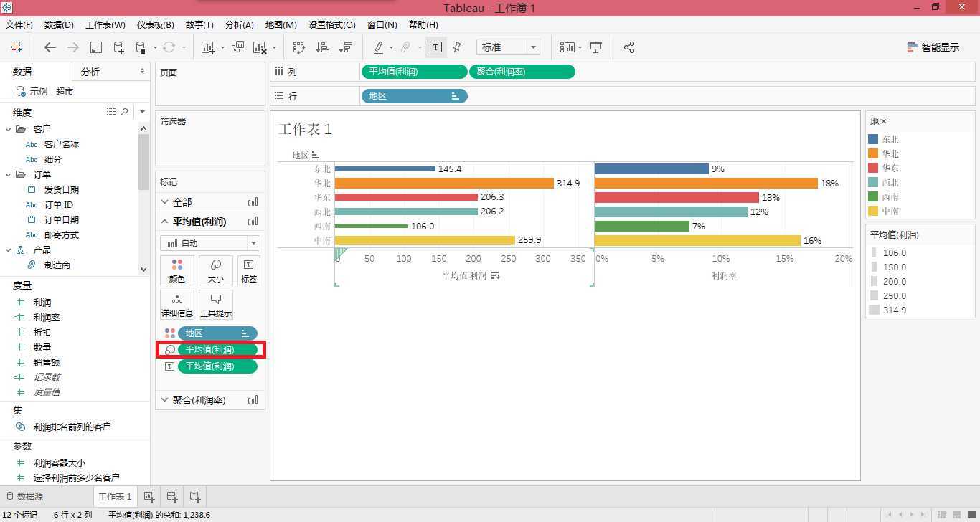Click the 聚合(利润率) pill in Columns shelf
The width and height of the screenshot is (980, 522).
522,72
